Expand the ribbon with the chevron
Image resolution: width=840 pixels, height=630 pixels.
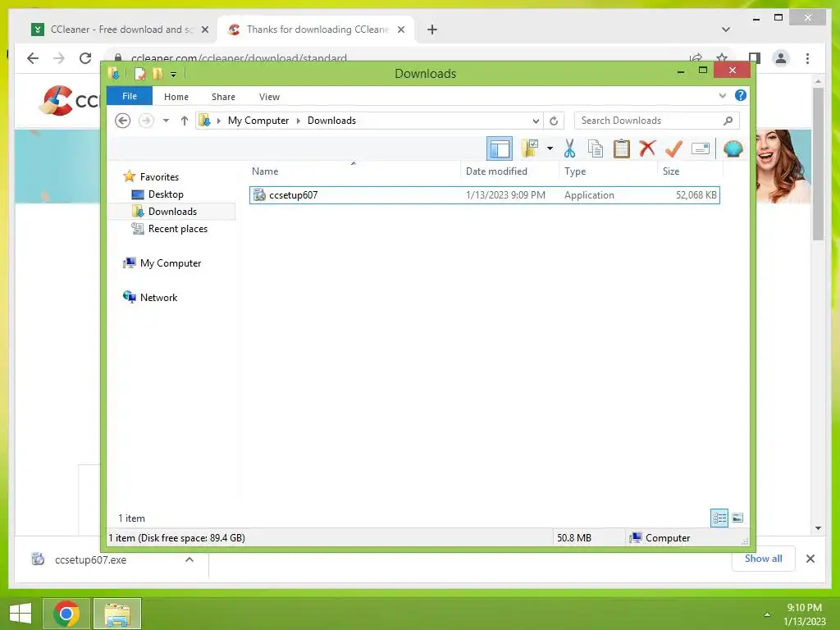tap(722, 96)
